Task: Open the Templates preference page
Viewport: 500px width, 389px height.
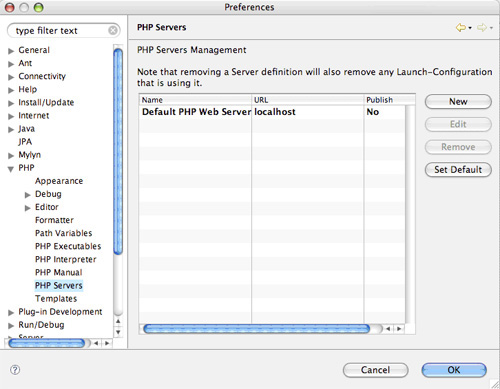Action: point(56,299)
